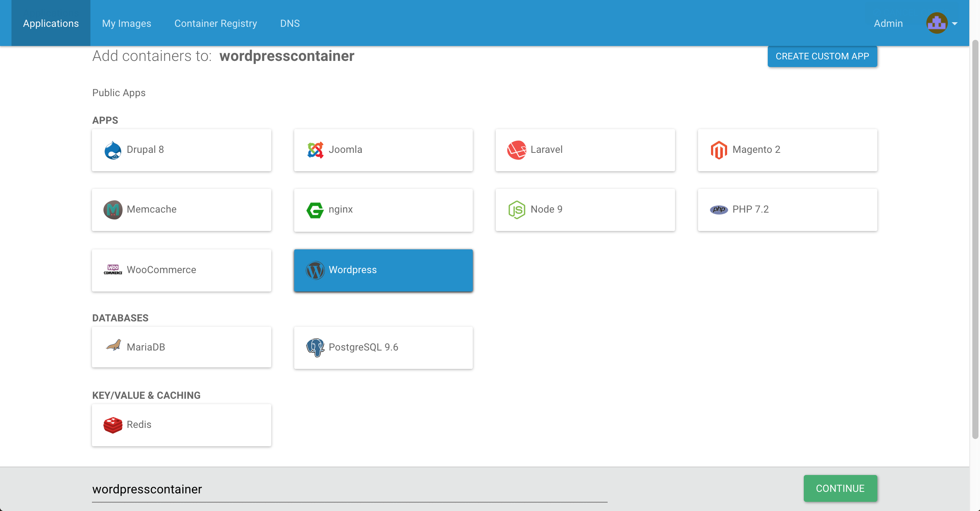The width and height of the screenshot is (980, 511).
Task: Select the Redis caching label
Action: [x=139, y=424]
